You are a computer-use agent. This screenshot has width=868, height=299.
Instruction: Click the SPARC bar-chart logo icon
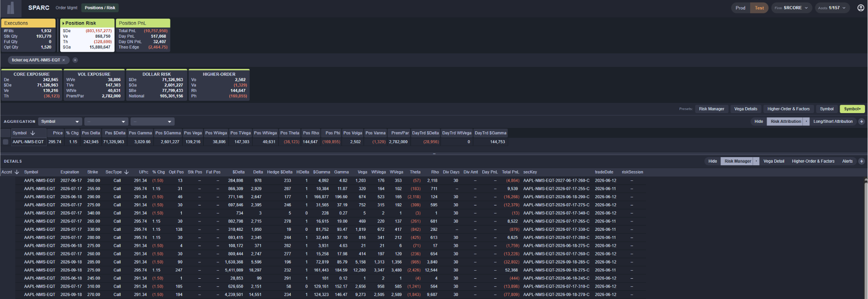click(11, 8)
